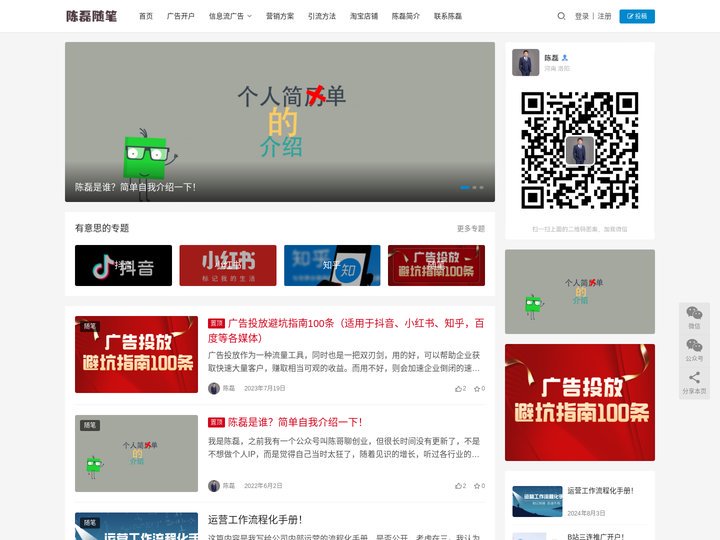The image size is (720, 540).
Task: Open article thumbnail 广告投放避坑指南100条 in list
Action: pyautogui.click(x=136, y=354)
